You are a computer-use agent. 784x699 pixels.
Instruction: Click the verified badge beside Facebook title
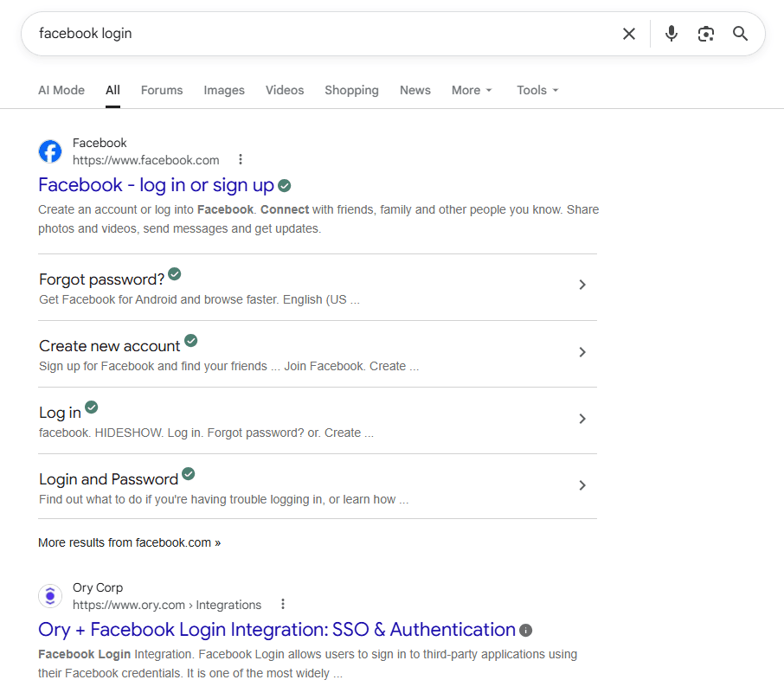(x=285, y=185)
